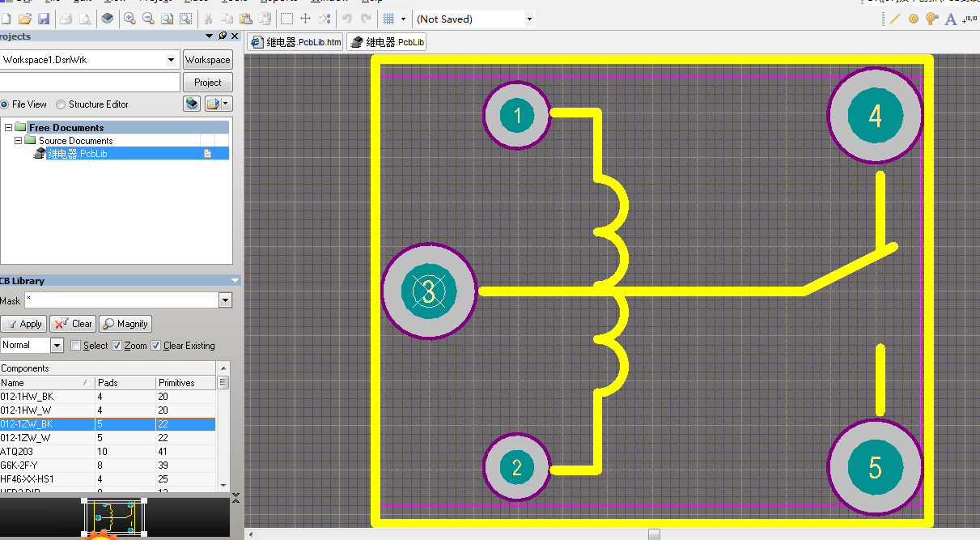980x540 pixels.
Task: Open the Devices view chip icon in the toolbar
Action: pos(107,18)
